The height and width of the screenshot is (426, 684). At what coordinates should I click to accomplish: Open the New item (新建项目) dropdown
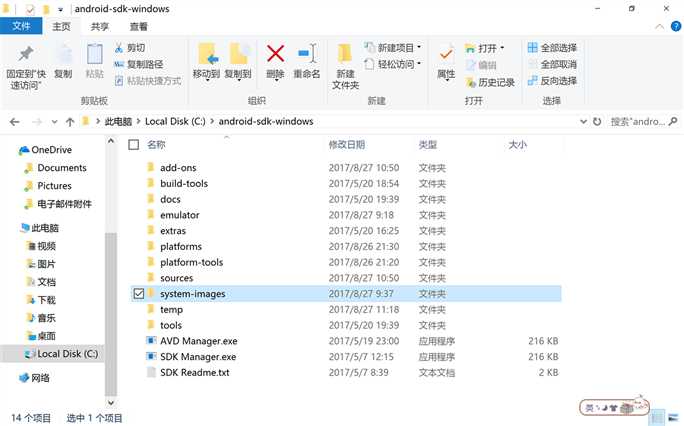393,48
